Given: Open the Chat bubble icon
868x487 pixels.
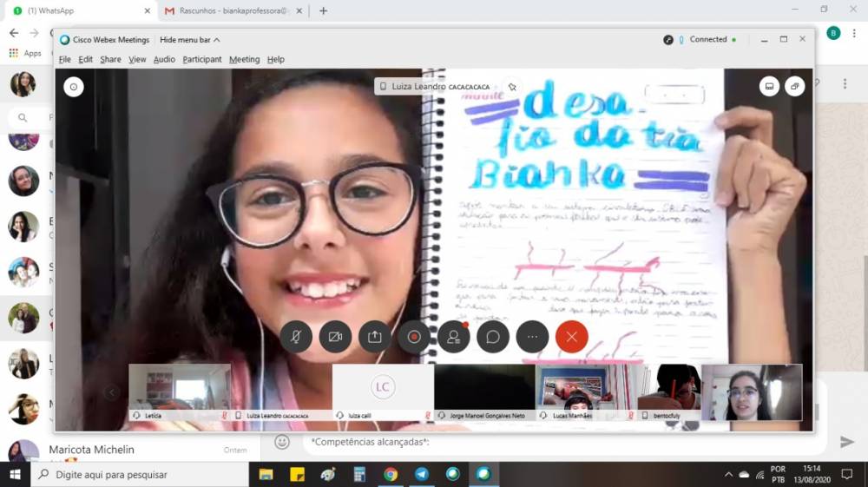Looking at the screenshot, I should (493, 337).
